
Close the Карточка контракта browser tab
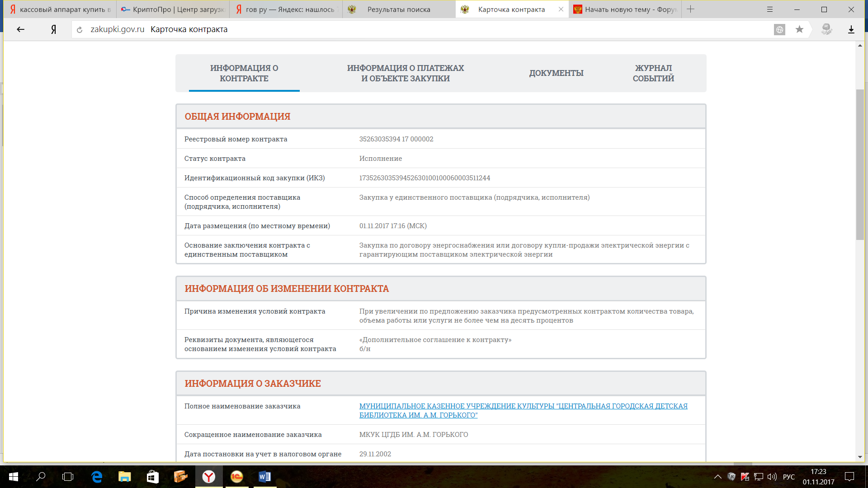point(561,9)
